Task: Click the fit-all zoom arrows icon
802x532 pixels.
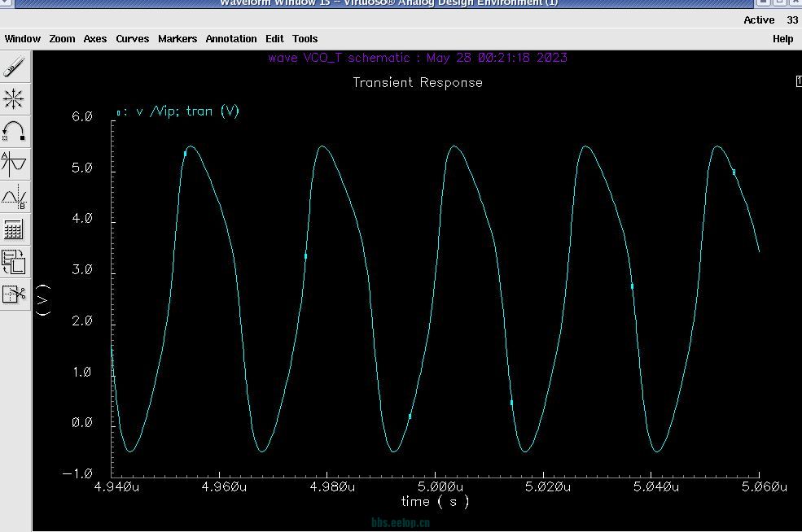Action: pos(14,98)
